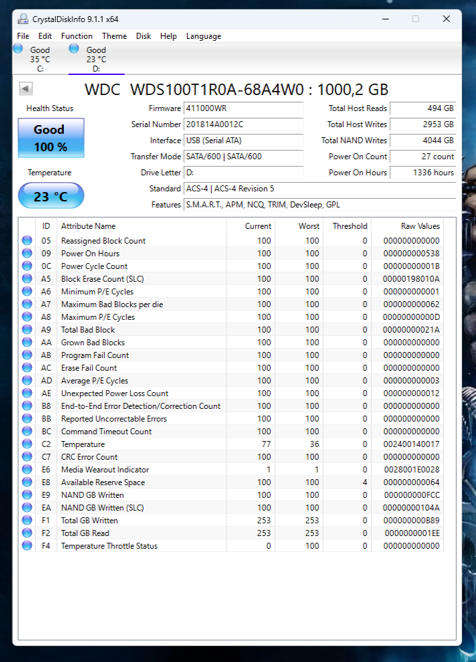Click Total Host Writes value 2953 GB
This screenshot has width=476, height=662.
pos(423,125)
